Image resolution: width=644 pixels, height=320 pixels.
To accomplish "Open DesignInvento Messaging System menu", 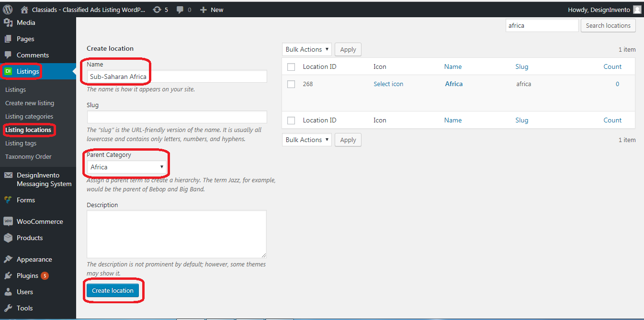I will (44, 179).
